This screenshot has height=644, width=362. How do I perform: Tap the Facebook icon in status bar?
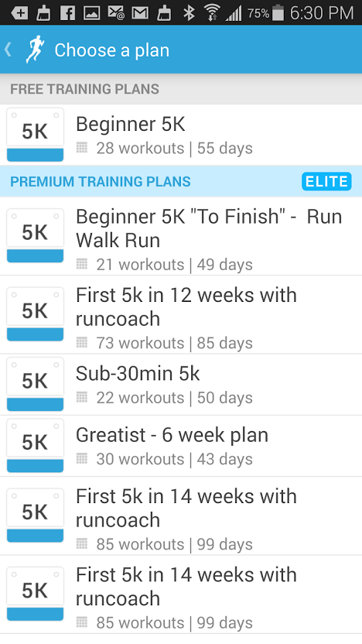(67, 12)
